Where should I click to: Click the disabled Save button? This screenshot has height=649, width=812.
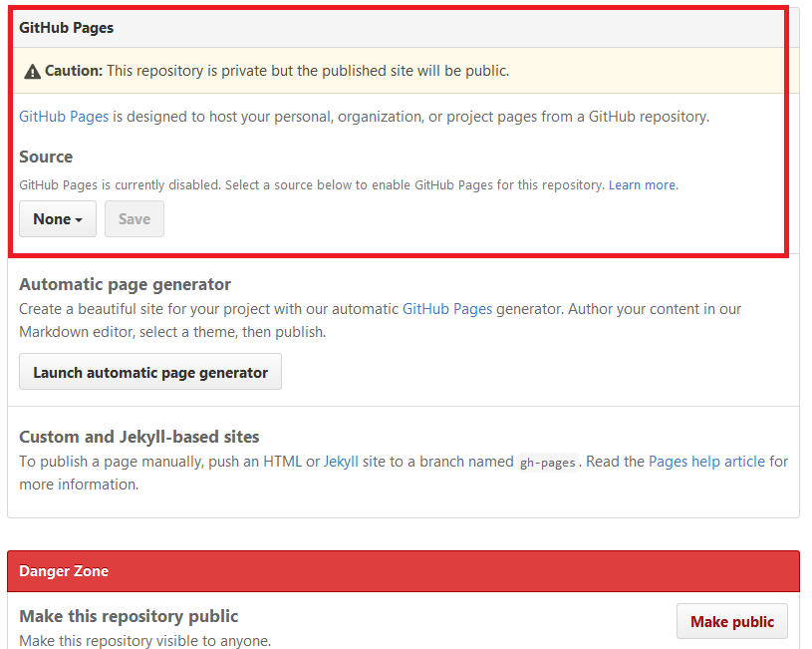[135, 218]
